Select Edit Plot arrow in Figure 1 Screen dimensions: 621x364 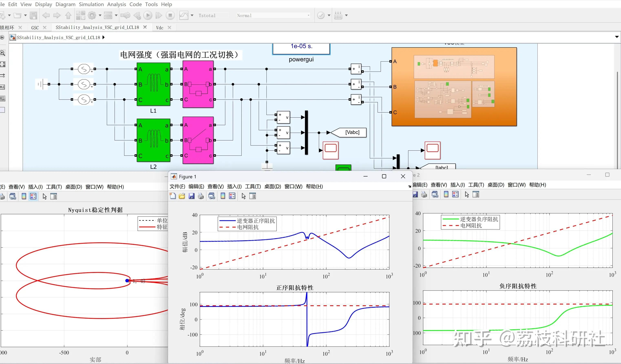[243, 196]
